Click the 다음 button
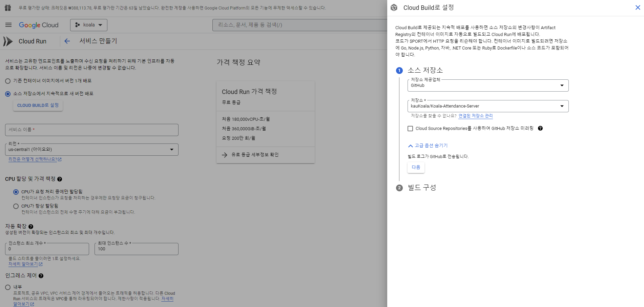 (x=416, y=167)
